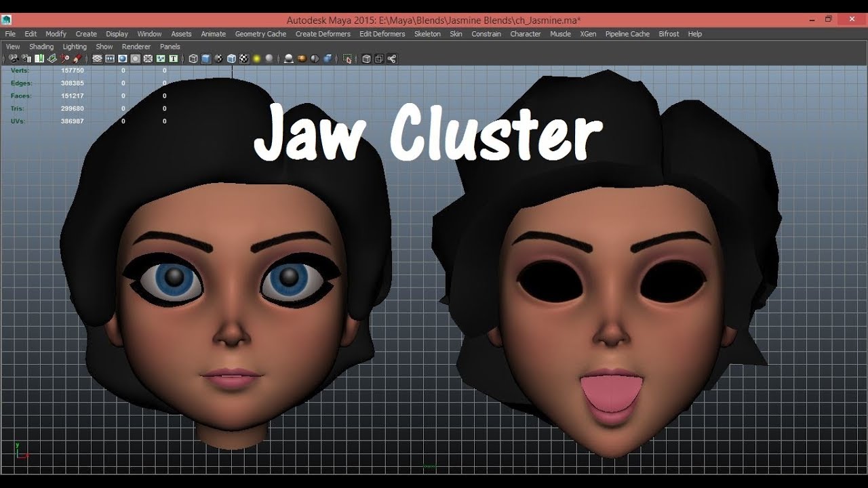Open the Window menu
Screen dimensions: 868x488
(x=149, y=34)
